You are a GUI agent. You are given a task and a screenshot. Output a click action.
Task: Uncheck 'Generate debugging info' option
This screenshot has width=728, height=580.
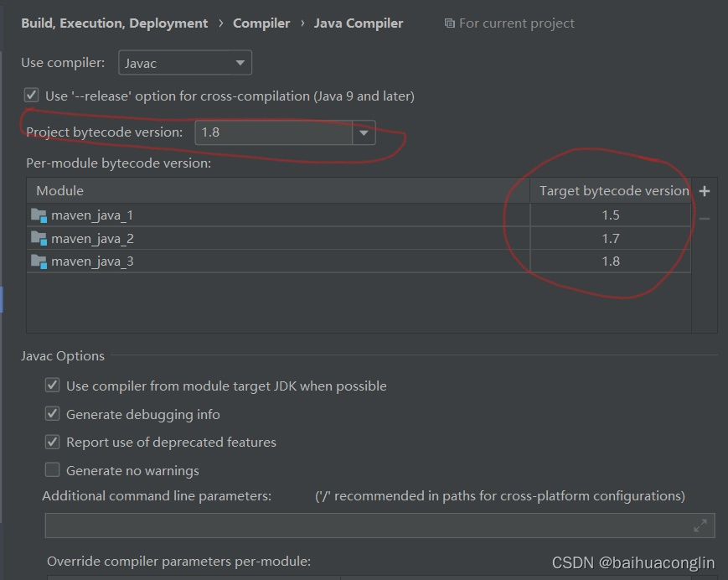[x=53, y=414]
